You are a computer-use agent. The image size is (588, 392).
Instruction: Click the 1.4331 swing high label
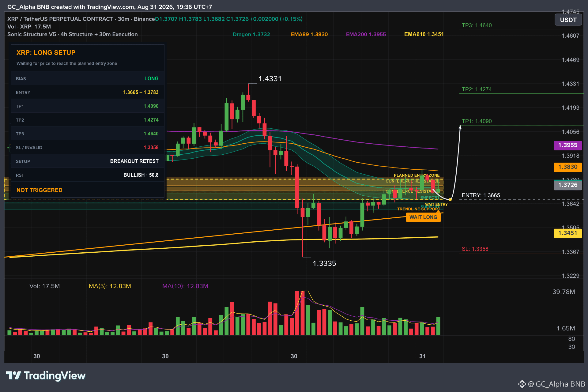270,79
